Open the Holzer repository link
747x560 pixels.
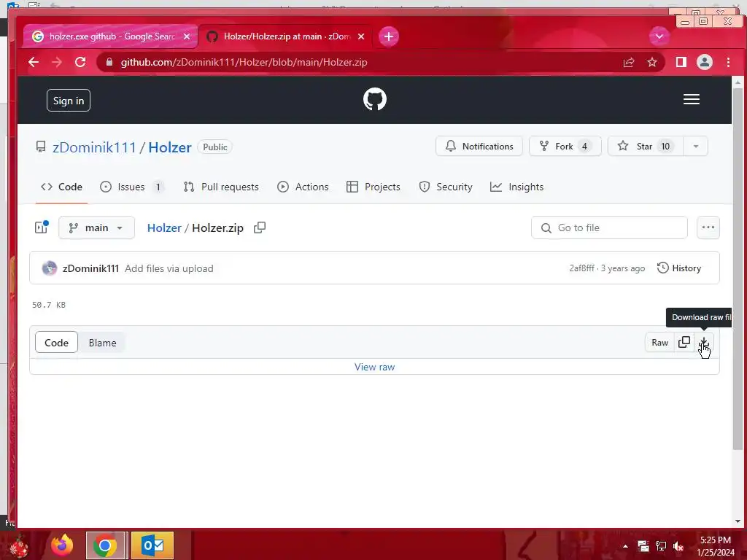[169, 147]
